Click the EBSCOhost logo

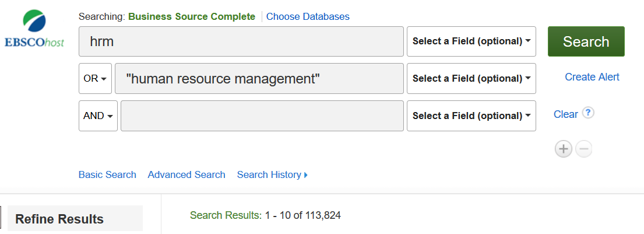[x=34, y=29]
